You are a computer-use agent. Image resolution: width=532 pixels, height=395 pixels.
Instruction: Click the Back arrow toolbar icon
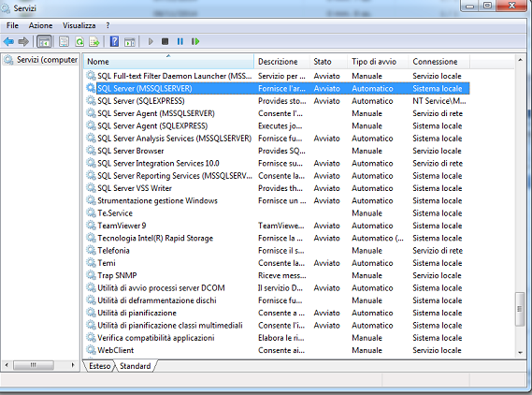pos(8,42)
